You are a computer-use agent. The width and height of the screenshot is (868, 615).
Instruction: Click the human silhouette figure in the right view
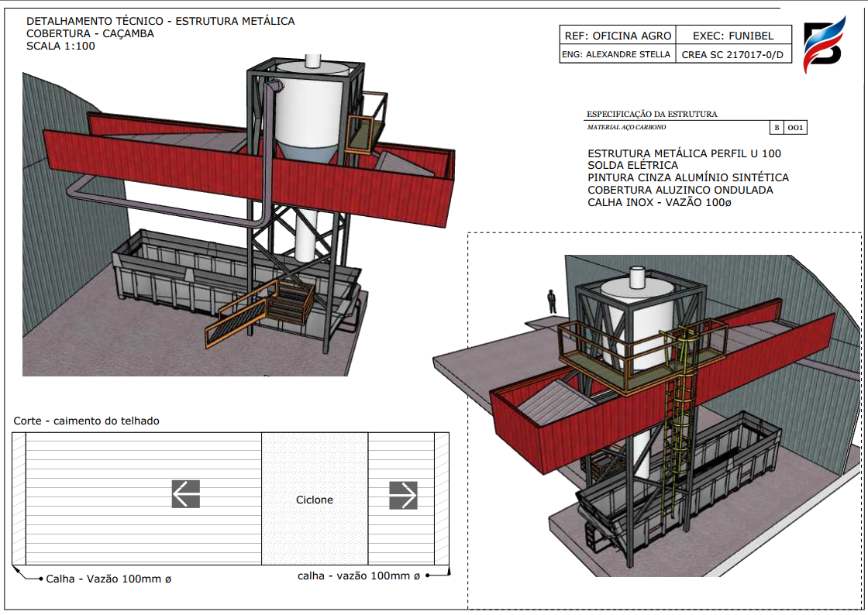point(551,301)
